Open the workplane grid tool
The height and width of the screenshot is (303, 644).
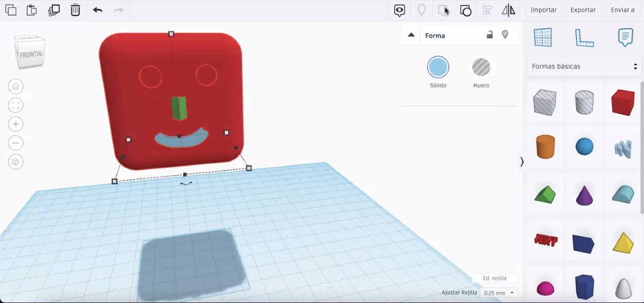pos(543,37)
